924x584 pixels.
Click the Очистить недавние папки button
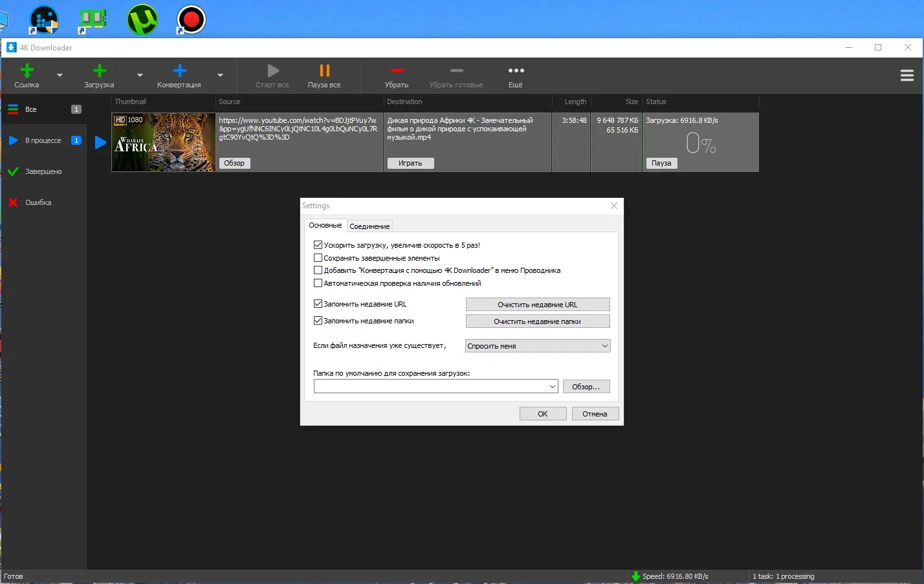tap(538, 321)
